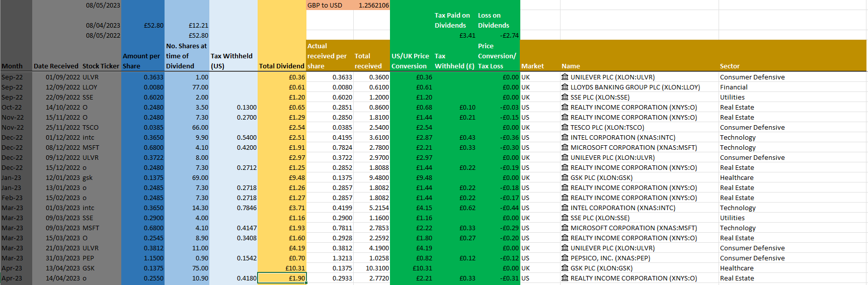Viewport: 868px width, 285px height.
Task: Click stock icon in the 22/09/2022 SSE row
Action: click(x=565, y=97)
